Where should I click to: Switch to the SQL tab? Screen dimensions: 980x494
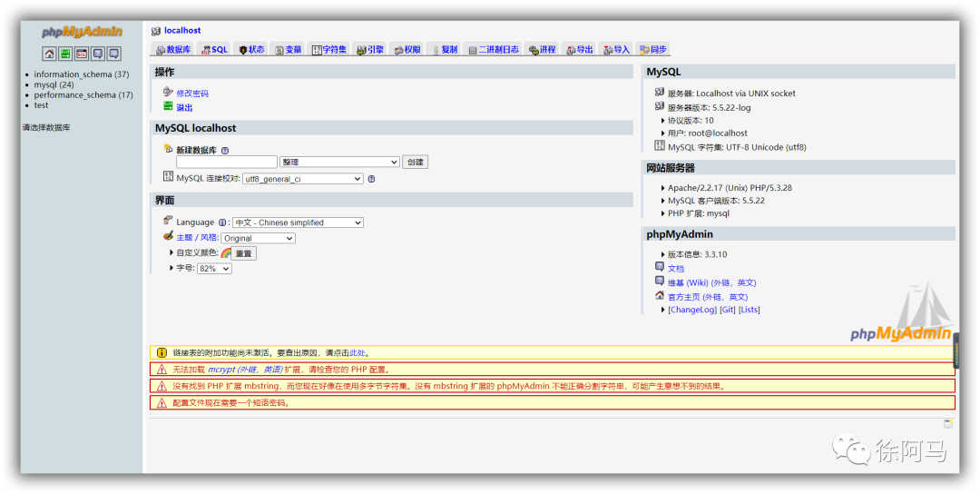[x=214, y=49]
